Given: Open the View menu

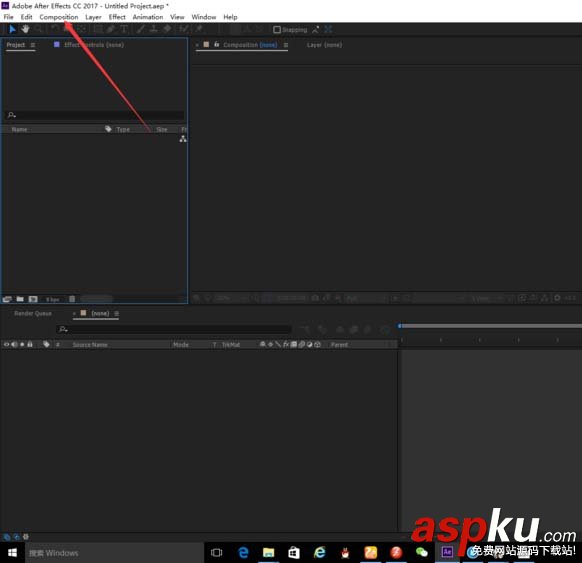Looking at the screenshot, I should click(177, 17).
